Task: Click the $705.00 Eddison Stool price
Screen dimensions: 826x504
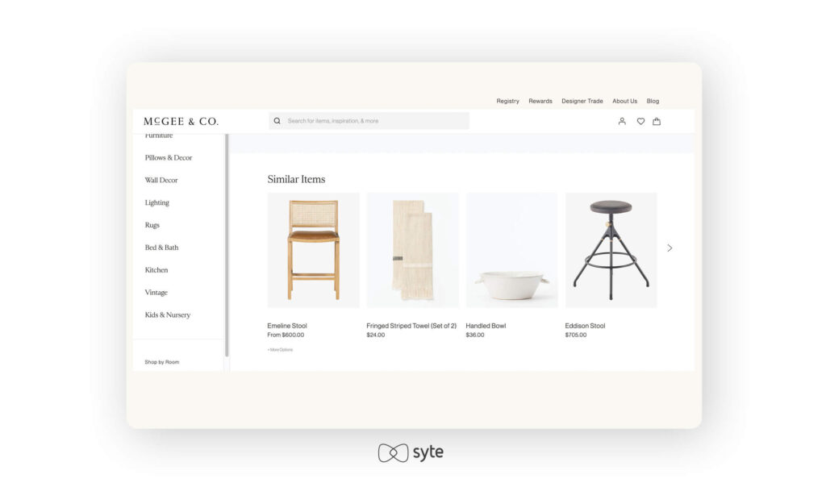Action: pyautogui.click(x=576, y=335)
